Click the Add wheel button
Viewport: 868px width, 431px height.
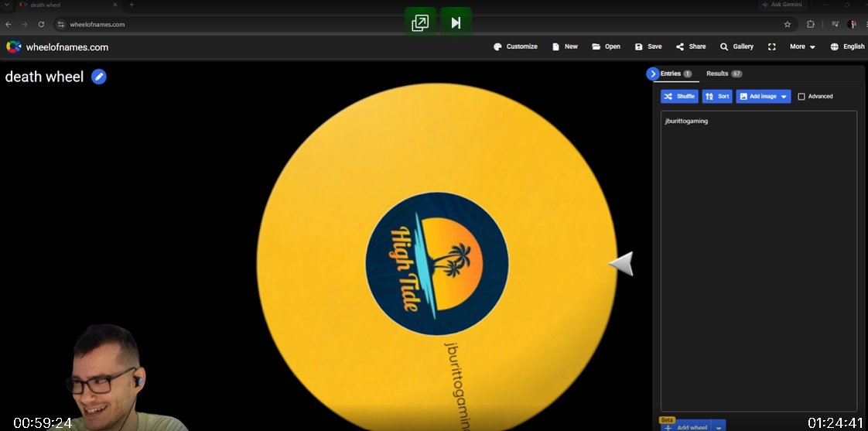685,426
